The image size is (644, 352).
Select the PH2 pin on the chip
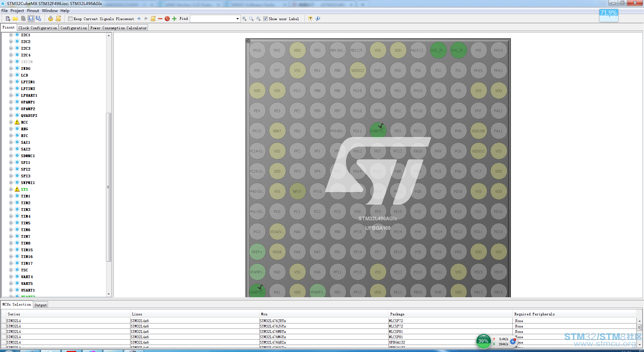coord(277,50)
